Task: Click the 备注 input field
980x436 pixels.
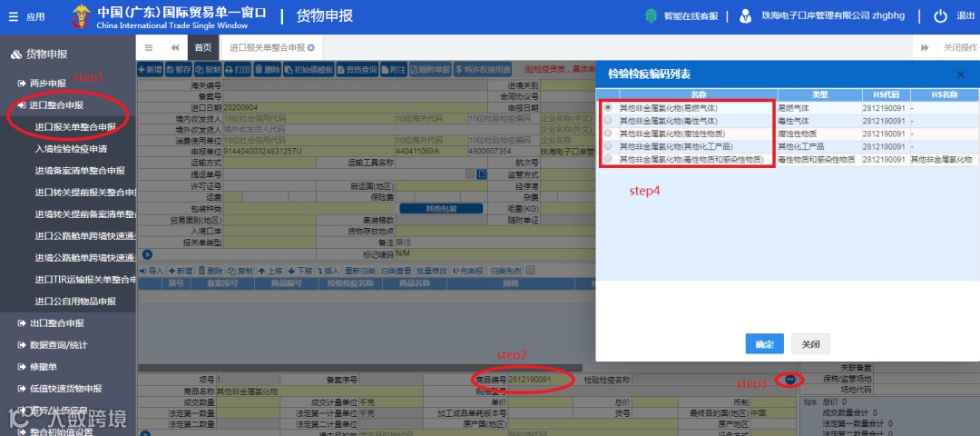Action: [495, 242]
